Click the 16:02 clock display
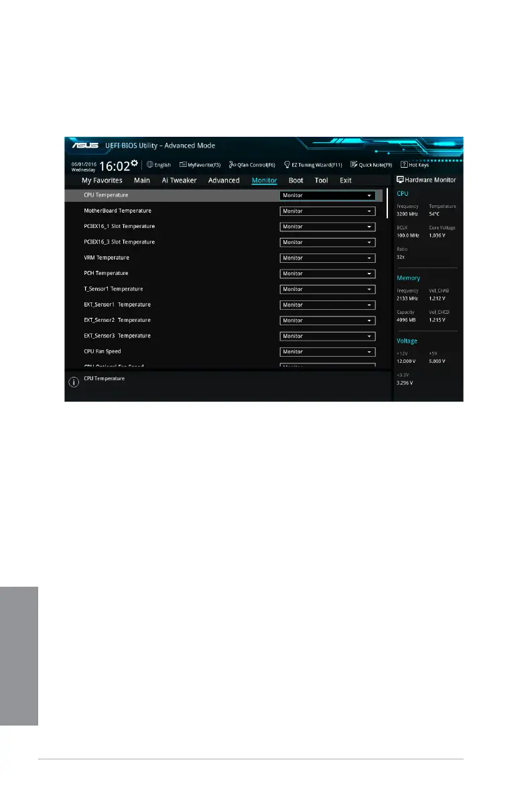The image size is (532, 802). [115, 166]
